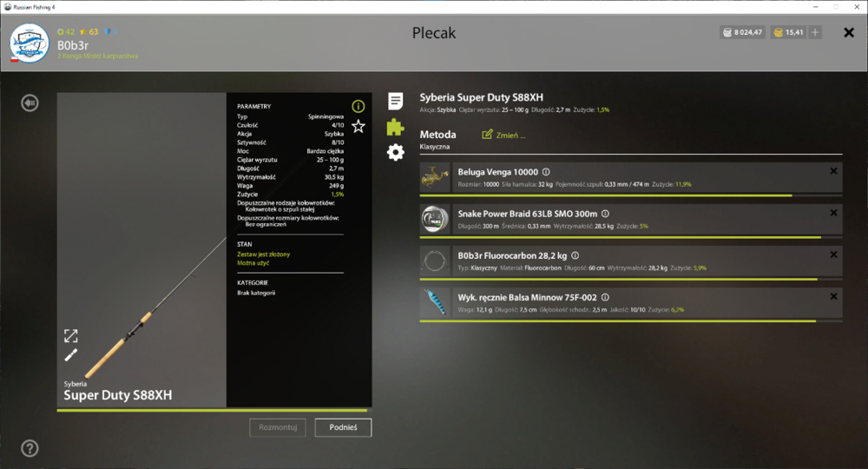Image resolution: width=868 pixels, height=469 pixels.
Task: Click the 'Można użyć' status text
Action: [x=253, y=263]
